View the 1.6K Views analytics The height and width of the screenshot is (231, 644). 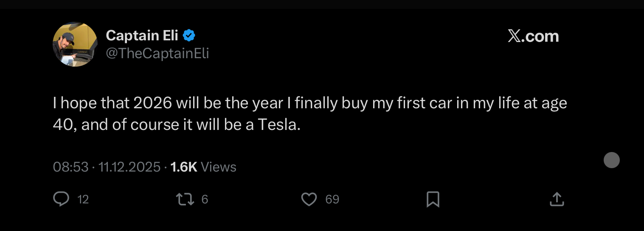203,167
